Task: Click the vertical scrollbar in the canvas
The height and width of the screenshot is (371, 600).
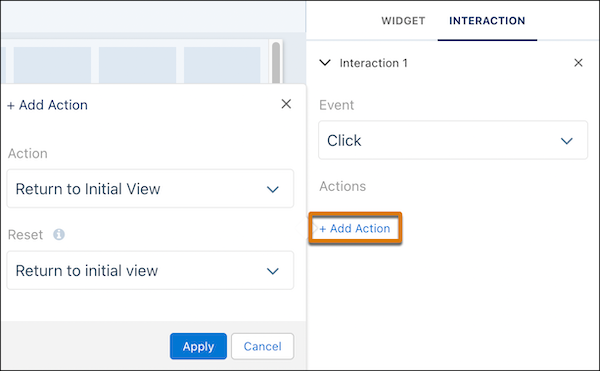Action: tap(276, 63)
